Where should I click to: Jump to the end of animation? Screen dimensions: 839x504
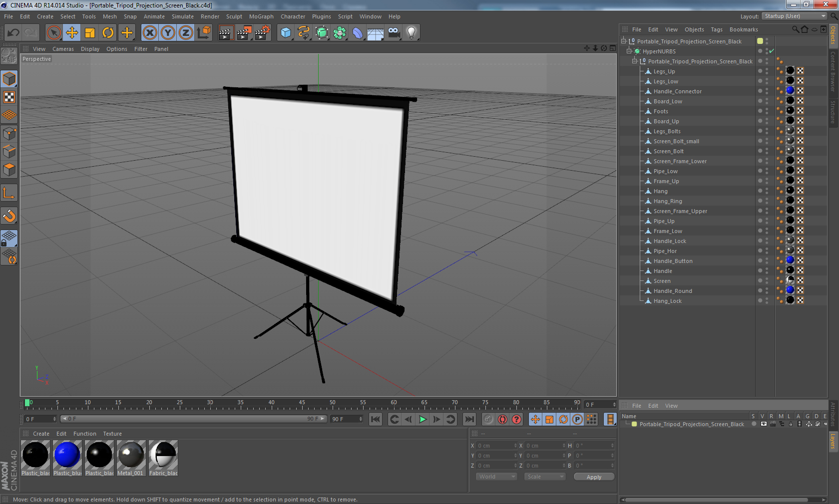(x=469, y=419)
